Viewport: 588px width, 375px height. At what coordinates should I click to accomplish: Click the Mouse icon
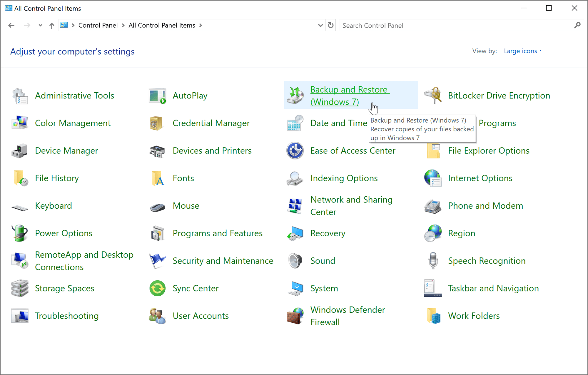(157, 207)
